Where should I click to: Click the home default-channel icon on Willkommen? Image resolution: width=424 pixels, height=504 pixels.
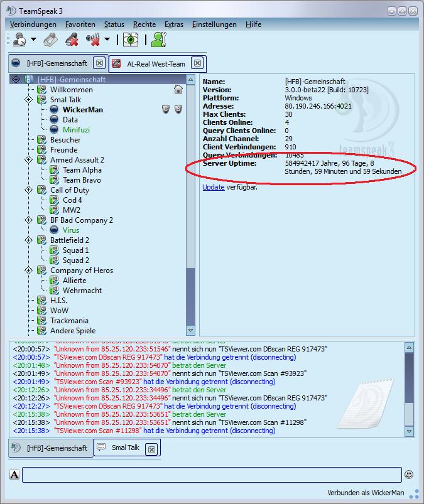click(178, 89)
